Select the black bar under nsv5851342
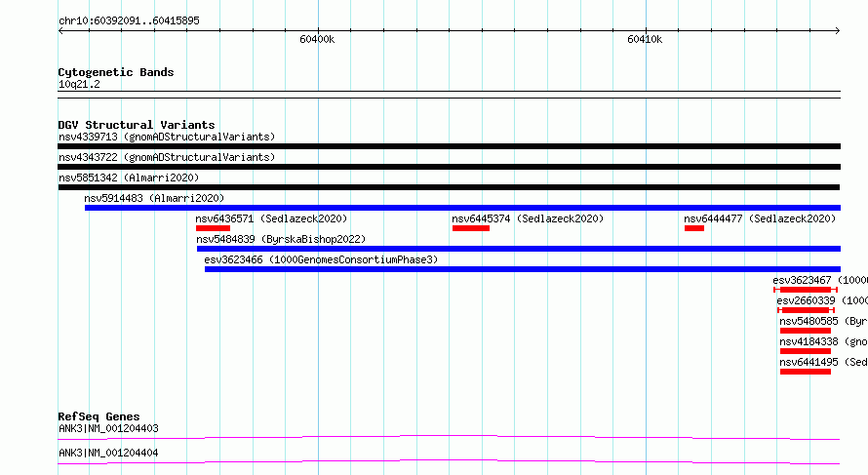 pyautogui.click(x=449, y=187)
